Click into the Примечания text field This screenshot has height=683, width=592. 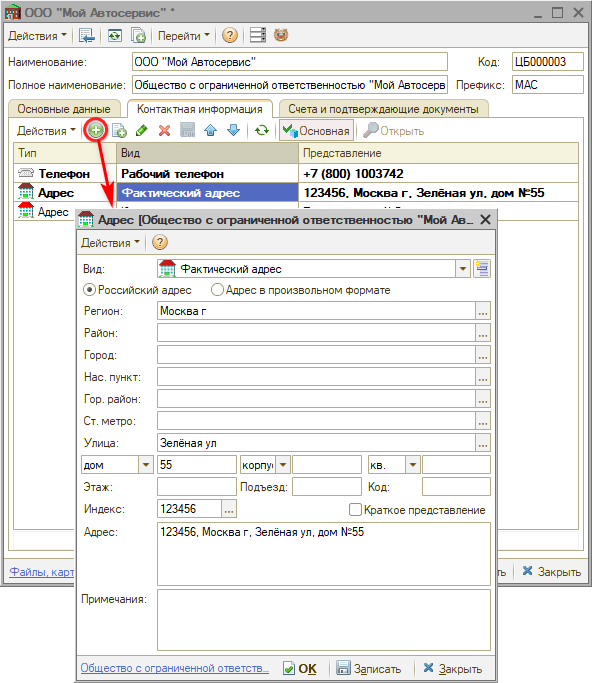(x=324, y=620)
